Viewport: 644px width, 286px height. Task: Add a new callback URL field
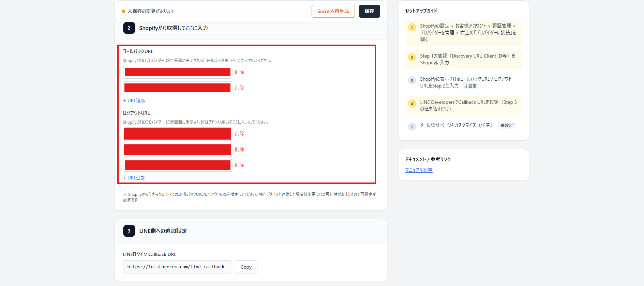134,100
